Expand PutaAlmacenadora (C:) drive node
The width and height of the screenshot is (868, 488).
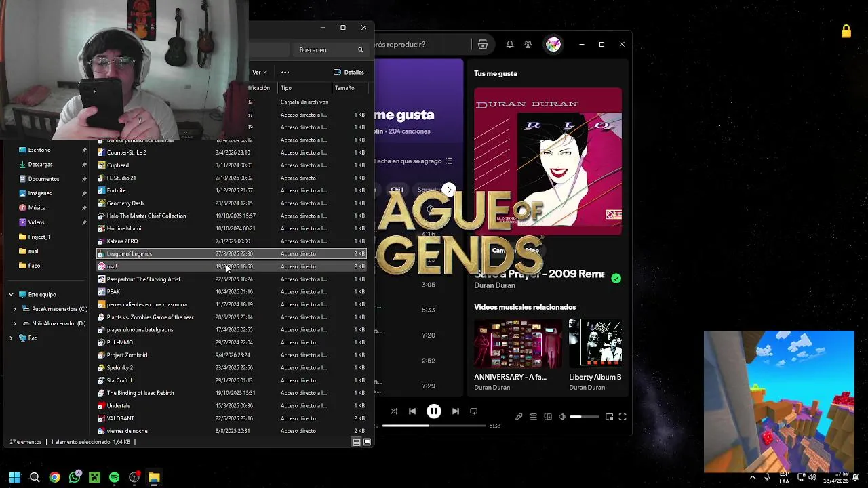15,309
